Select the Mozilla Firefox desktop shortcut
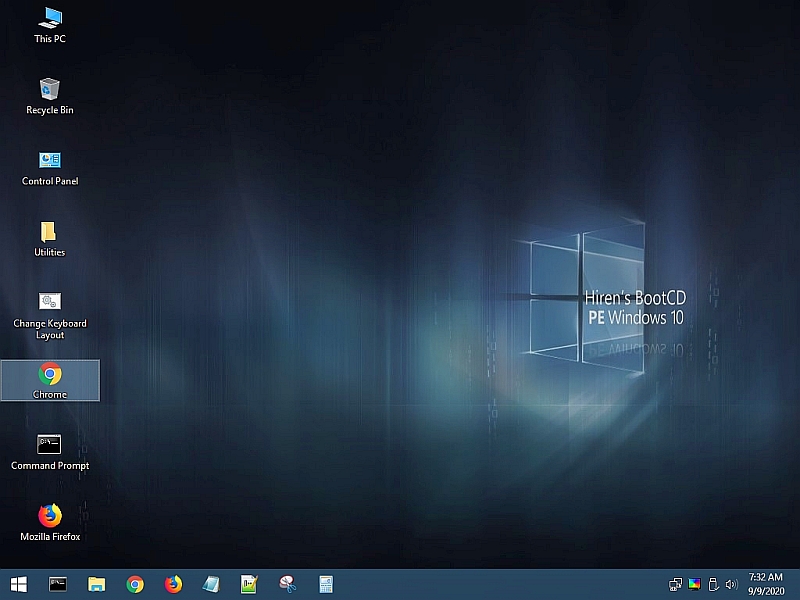 pos(50,523)
